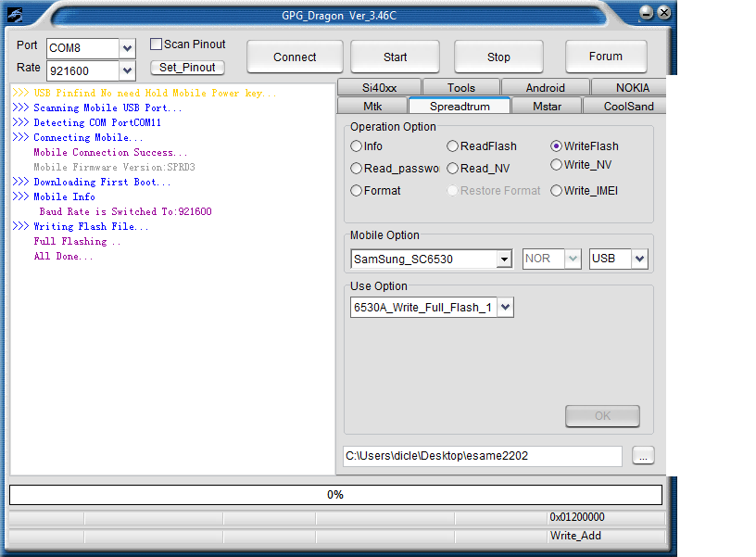
Task: Expand the USB connection dropdown
Action: pos(639,259)
